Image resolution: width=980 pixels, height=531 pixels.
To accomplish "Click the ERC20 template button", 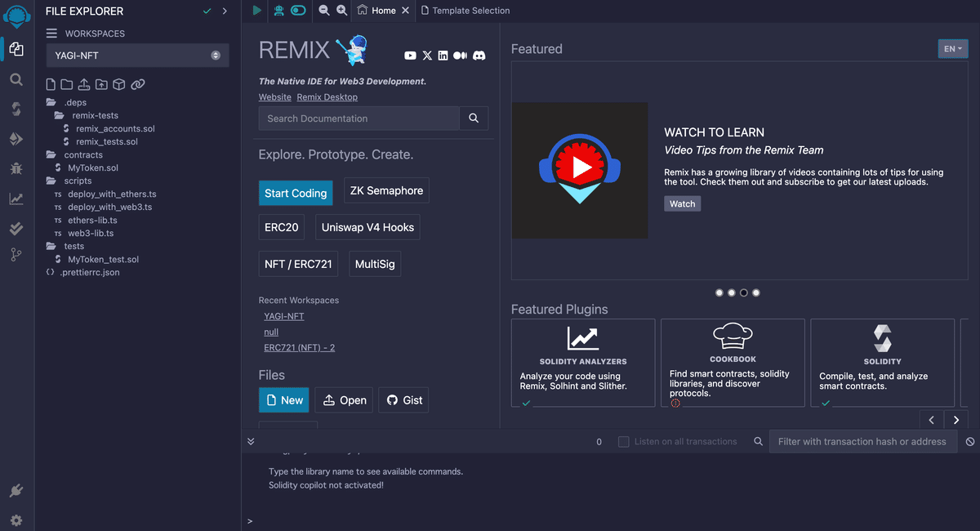I will pyautogui.click(x=282, y=227).
